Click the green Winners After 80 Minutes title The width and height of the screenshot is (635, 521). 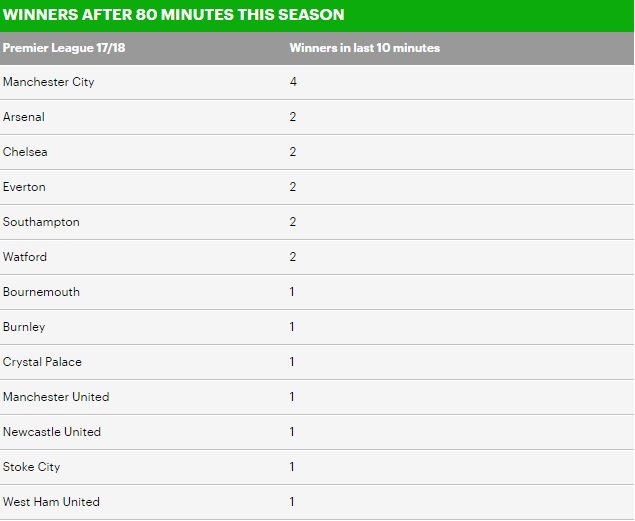tap(173, 15)
